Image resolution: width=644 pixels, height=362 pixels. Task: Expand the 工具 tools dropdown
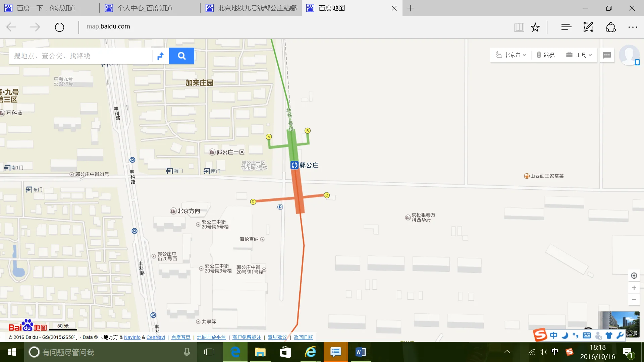click(579, 55)
